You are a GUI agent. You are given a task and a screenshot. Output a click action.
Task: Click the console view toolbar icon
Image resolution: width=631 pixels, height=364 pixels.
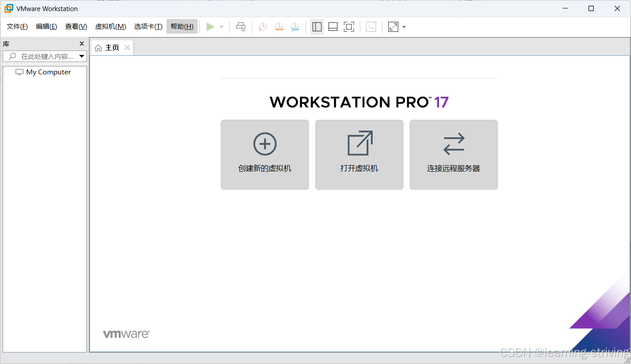click(x=371, y=27)
